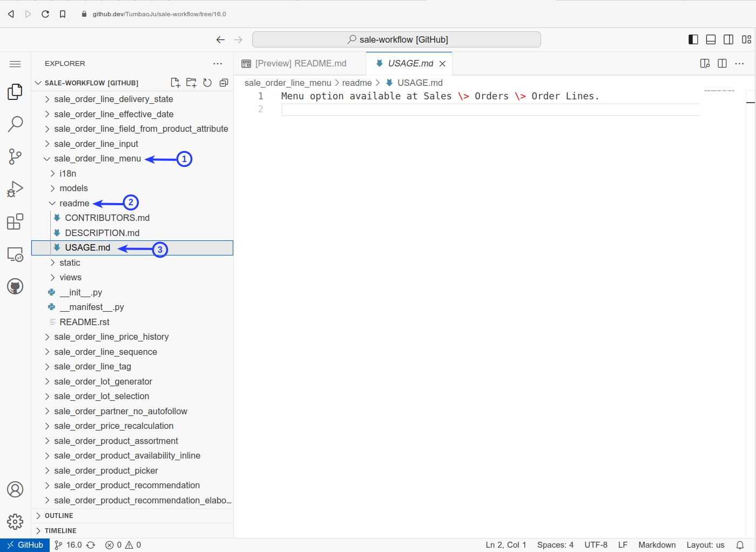Click the New File icon in Explorer
The width and height of the screenshot is (756, 552).
(175, 83)
